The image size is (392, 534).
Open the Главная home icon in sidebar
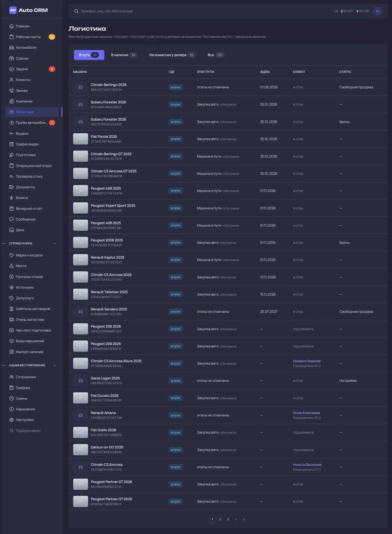point(11,26)
